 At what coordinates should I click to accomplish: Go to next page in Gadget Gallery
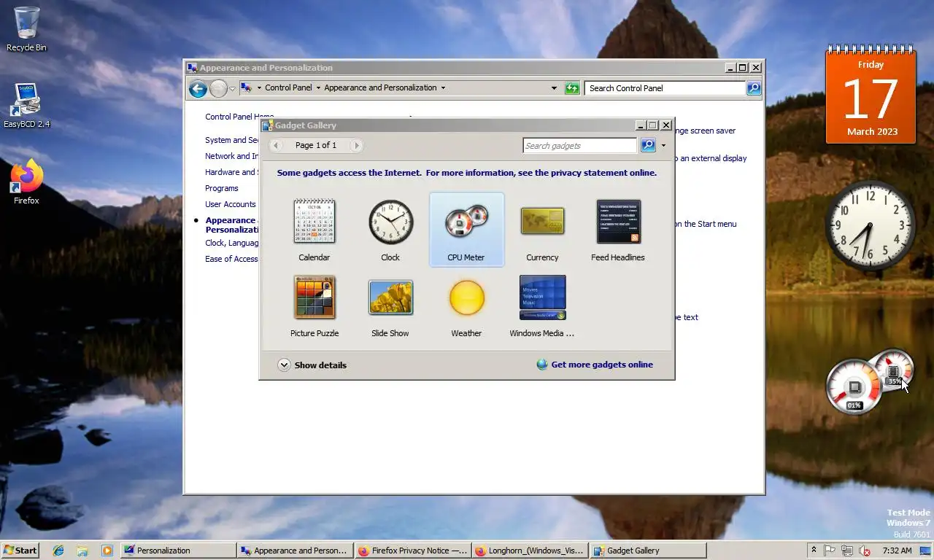tap(356, 145)
